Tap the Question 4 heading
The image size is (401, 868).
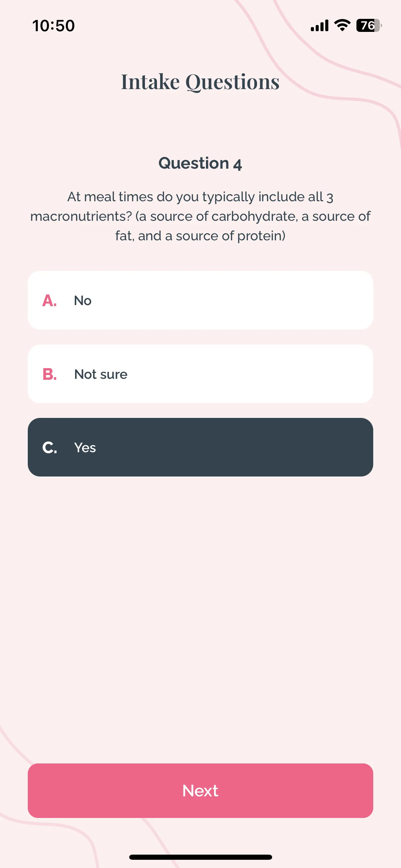tap(200, 163)
